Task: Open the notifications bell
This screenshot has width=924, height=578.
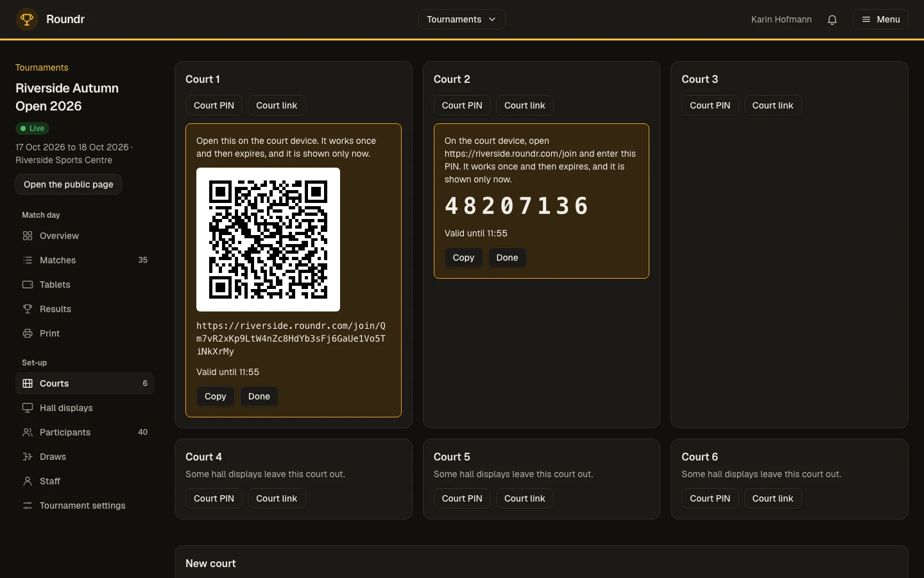Action: [x=832, y=19]
